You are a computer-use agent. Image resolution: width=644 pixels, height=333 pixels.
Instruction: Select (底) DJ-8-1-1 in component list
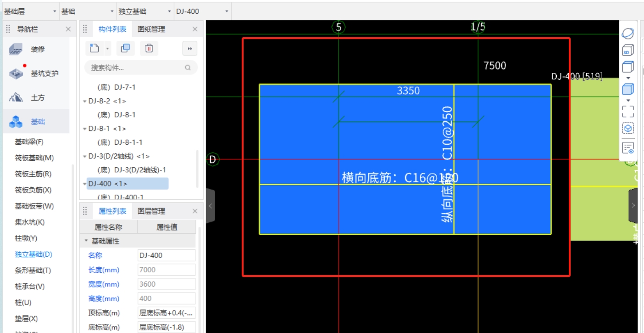point(120,142)
